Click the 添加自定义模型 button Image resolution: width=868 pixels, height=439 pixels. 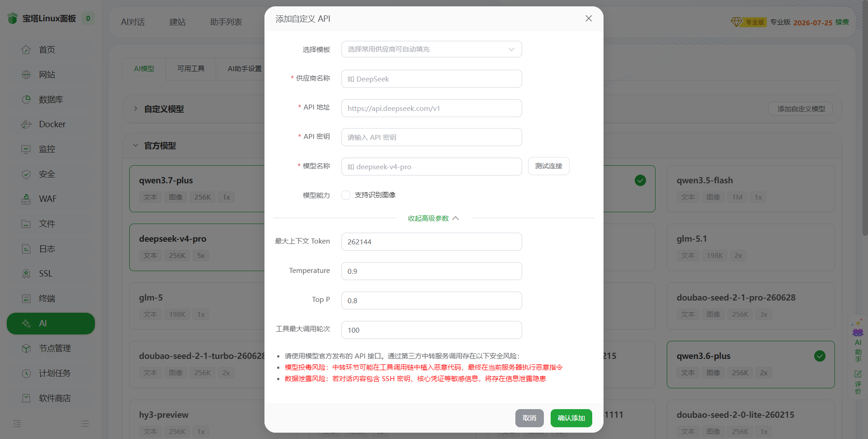pos(801,109)
